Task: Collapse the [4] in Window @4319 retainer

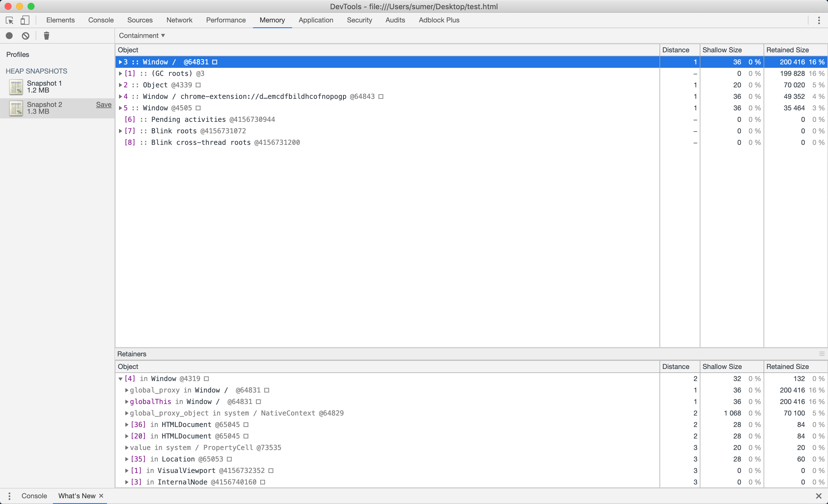Action: click(x=120, y=379)
